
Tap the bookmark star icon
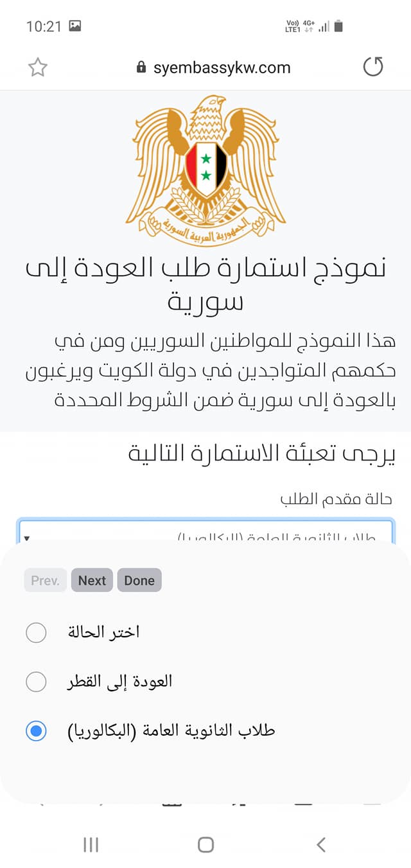(x=38, y=67)
